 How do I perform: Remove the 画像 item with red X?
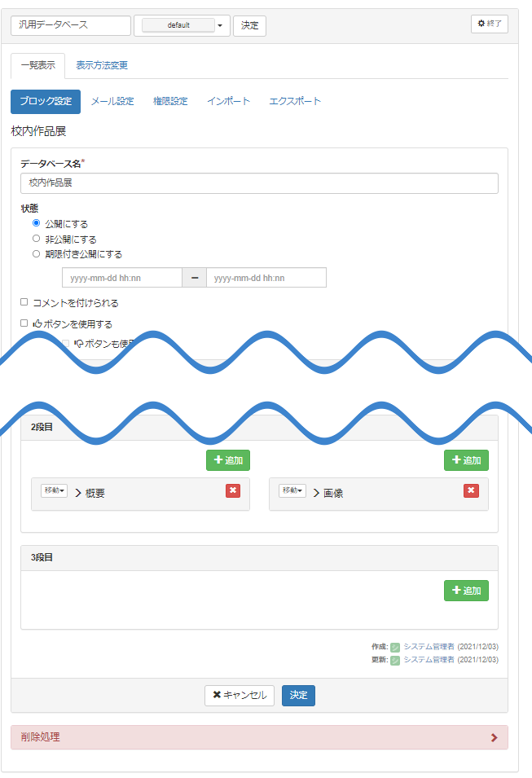pos(471,490)
